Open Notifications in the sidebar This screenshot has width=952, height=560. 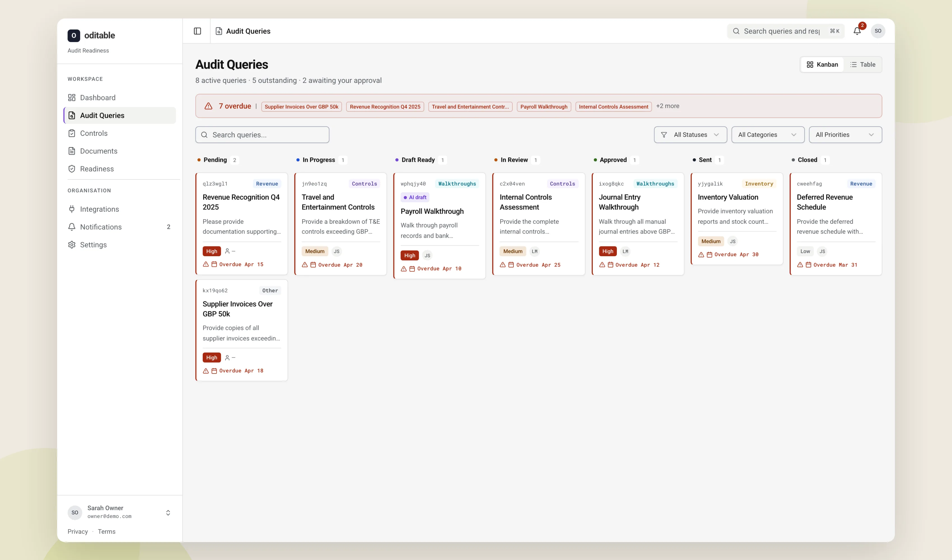[120, 227]
